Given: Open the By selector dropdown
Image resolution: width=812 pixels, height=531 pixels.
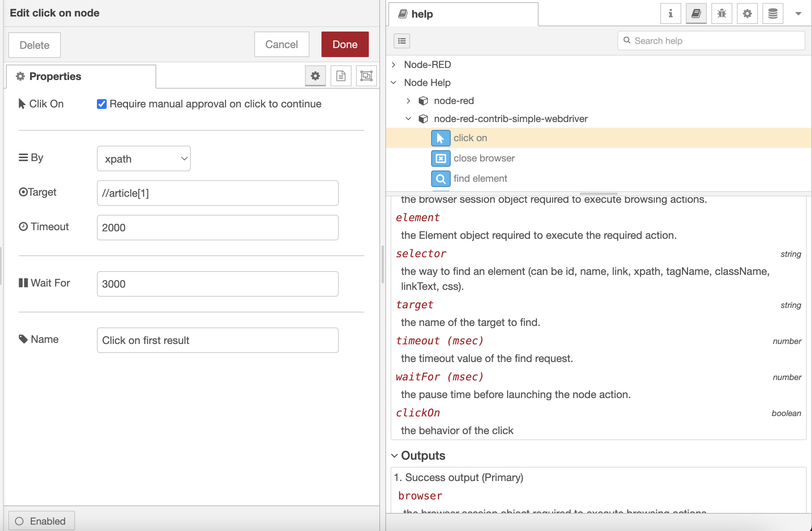Looking at the screenshot, I should tap(144, 159).
